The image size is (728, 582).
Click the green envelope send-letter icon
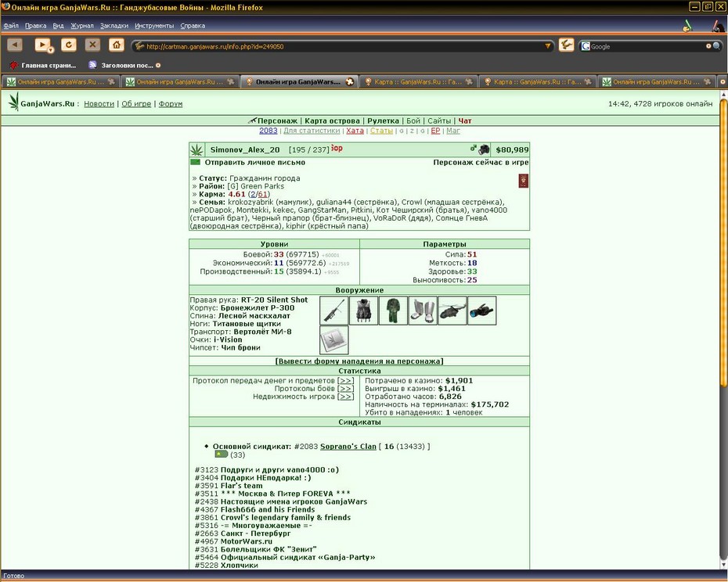click(195, 162)
